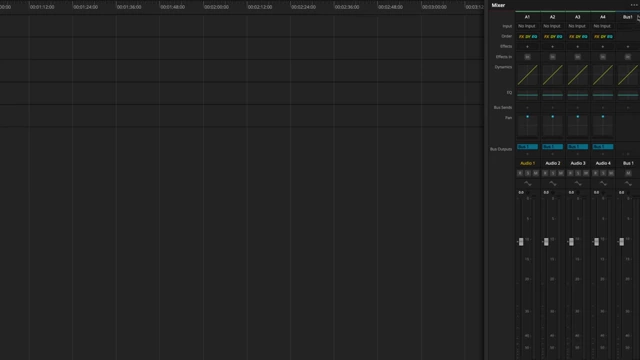Open the Input dropdown for A1
This screenshot has width=640, height=360.
click(527, 26)
